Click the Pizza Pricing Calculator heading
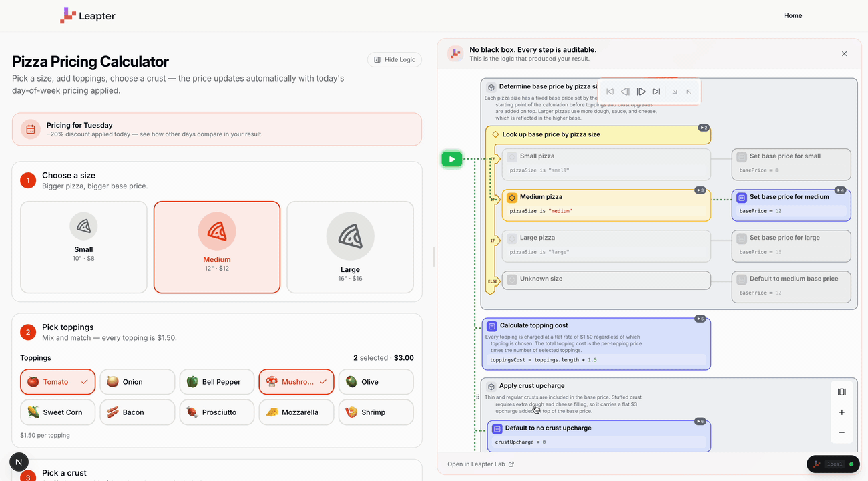The width and height of the screenshot is (868, 481). coord(90,61)
